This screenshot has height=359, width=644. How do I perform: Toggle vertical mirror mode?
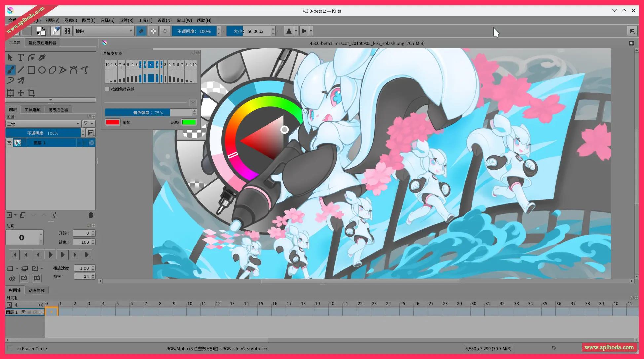pyautogui.click(x=304, y=31)
